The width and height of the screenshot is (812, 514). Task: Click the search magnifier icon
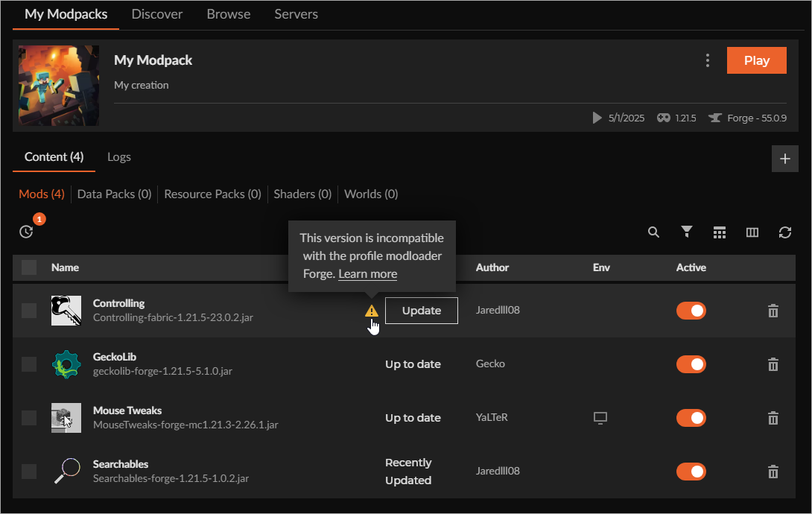653,232
